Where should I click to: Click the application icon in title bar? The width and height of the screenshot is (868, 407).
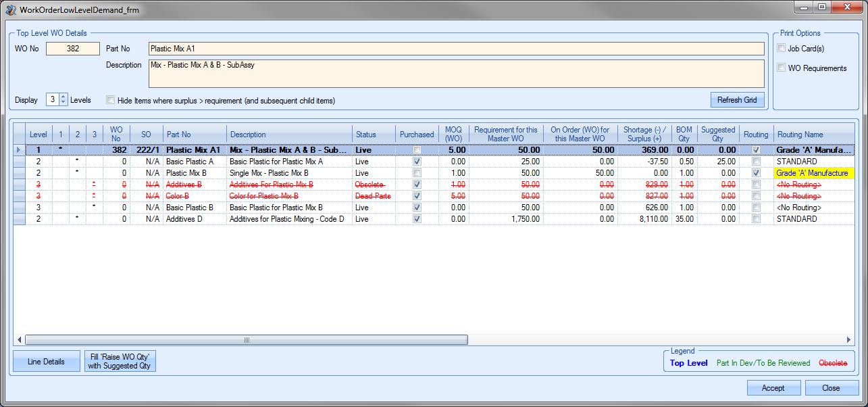(x=11, y=10)
